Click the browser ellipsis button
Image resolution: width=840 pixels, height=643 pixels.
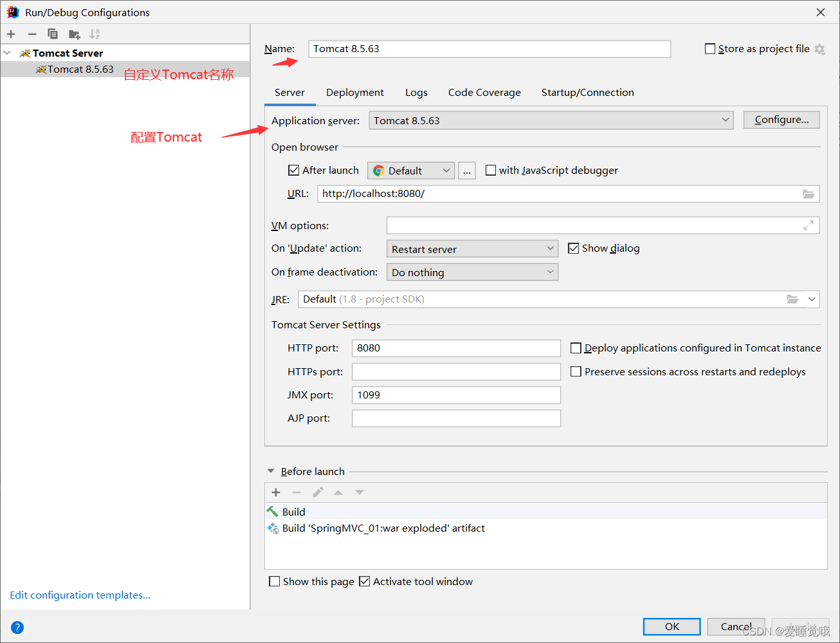pyautogui.click(x=467, y=171)
